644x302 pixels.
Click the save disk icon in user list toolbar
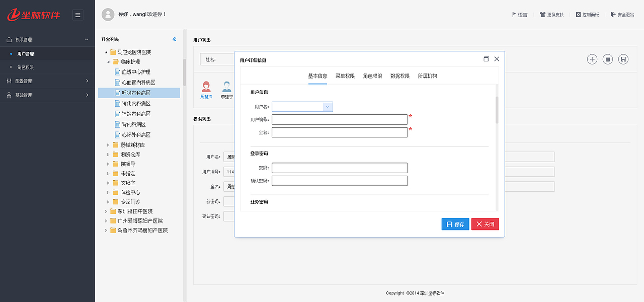tap(623, 59)
